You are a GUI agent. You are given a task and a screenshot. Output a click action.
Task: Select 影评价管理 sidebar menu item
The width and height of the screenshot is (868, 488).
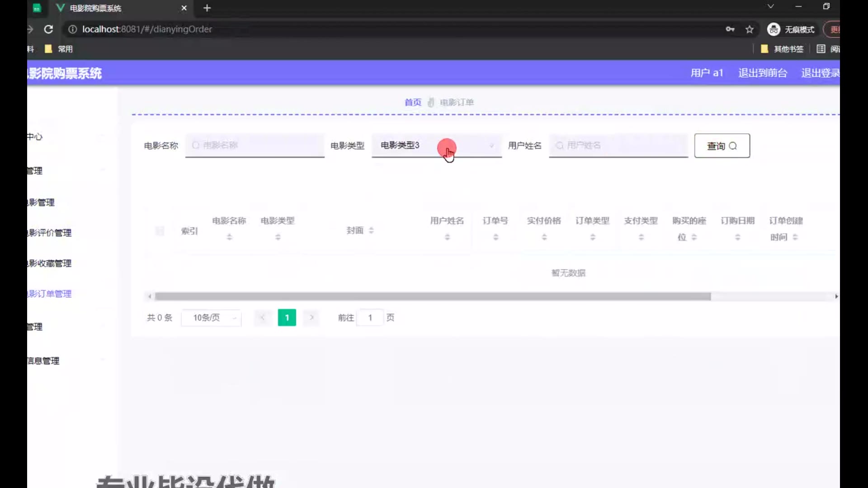(x=50, y=233)
